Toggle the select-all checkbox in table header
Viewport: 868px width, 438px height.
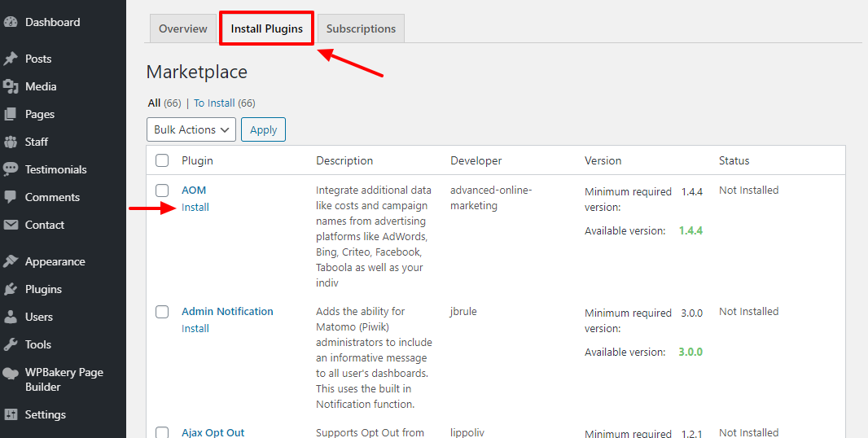(x=162, y=160)
